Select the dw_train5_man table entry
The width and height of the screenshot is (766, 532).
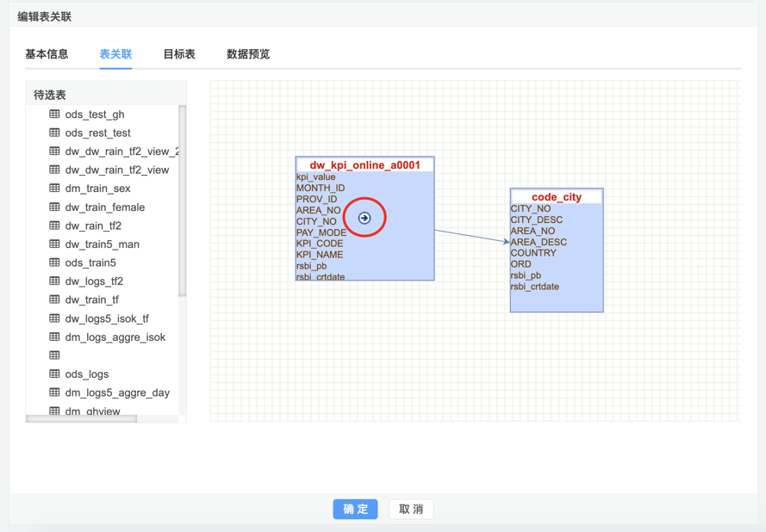102,244
